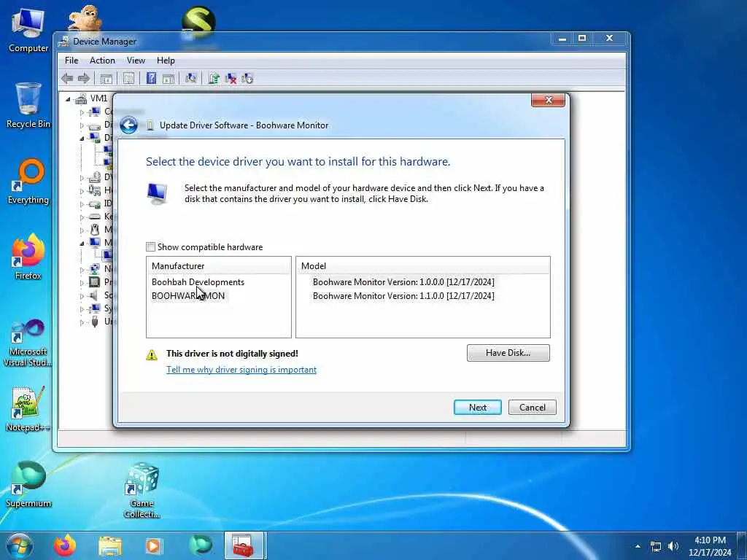This screenshot has height=560, width=747.
Task: Click the Scan for hardware changes toolbar icon
Action: tap(191, 79)
